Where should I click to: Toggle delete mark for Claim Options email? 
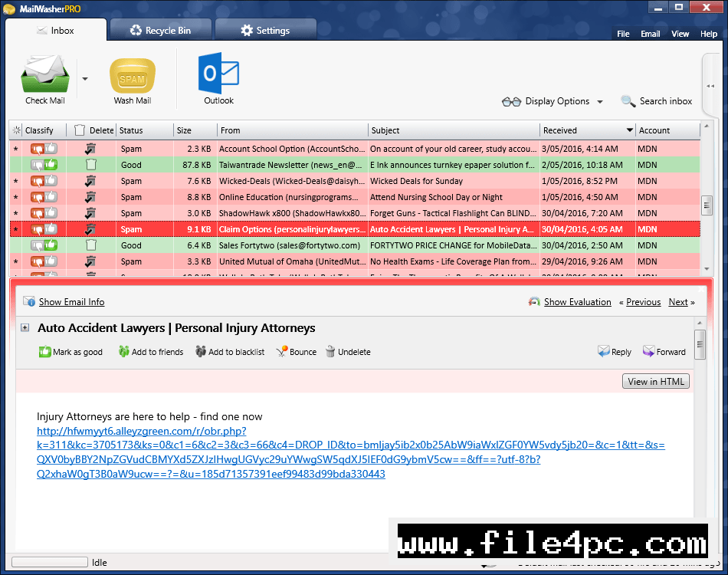90,229
